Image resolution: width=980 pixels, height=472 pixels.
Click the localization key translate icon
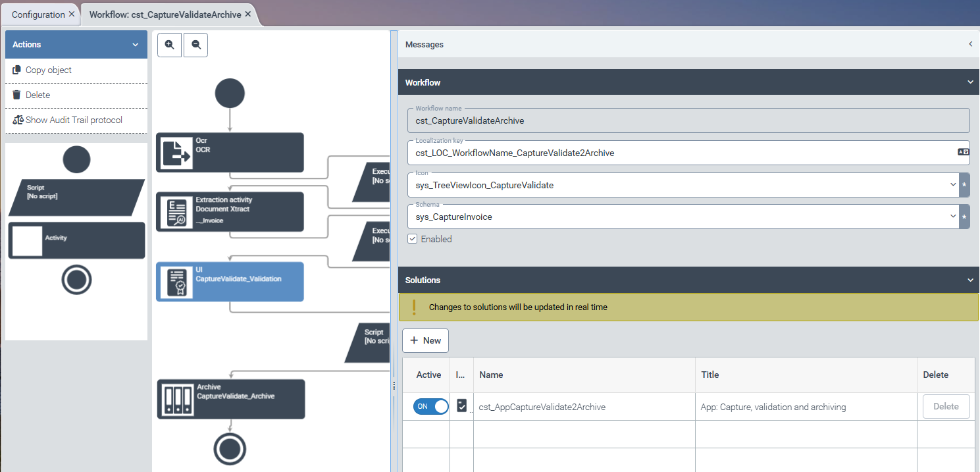click(x=963, y=152)
